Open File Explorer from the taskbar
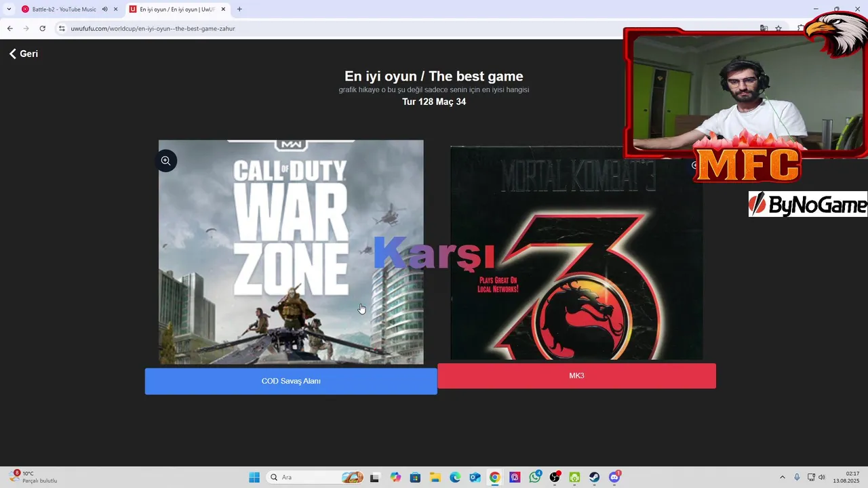The width and height of the screenshot is (868, 488). [435, 477]
